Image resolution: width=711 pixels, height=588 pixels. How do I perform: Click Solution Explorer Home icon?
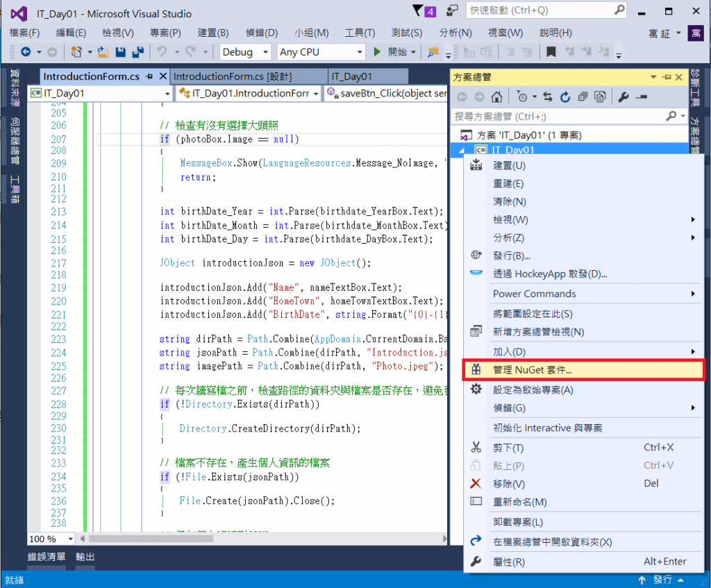click(x=497, y=96)
